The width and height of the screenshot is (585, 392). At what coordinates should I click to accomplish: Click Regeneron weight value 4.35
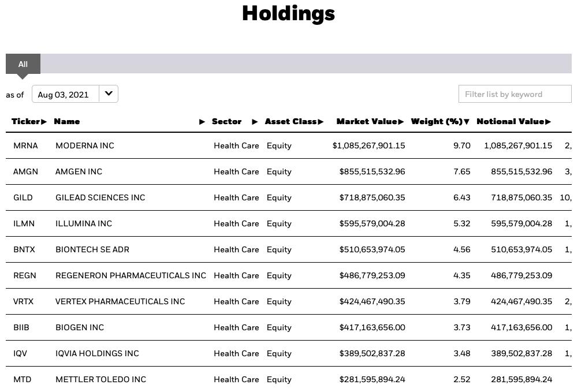(462, 275)
